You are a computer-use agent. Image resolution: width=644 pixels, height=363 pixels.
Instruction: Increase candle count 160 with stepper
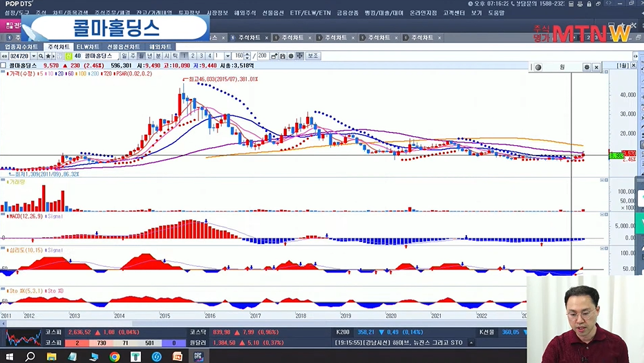coord(247,54)
